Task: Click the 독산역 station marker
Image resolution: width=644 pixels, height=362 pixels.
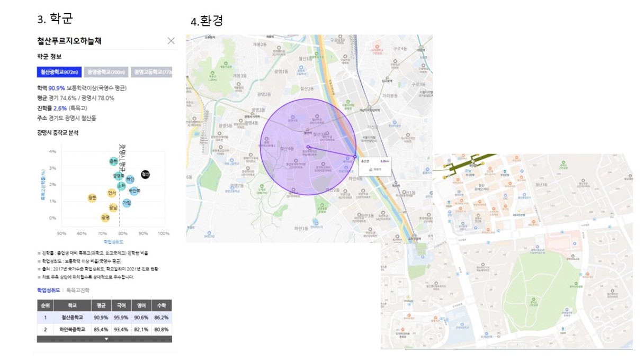Action: (395, 183)
